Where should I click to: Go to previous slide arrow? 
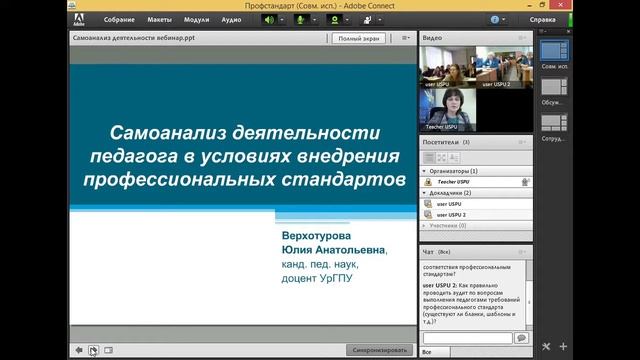[x=79, y=350]
